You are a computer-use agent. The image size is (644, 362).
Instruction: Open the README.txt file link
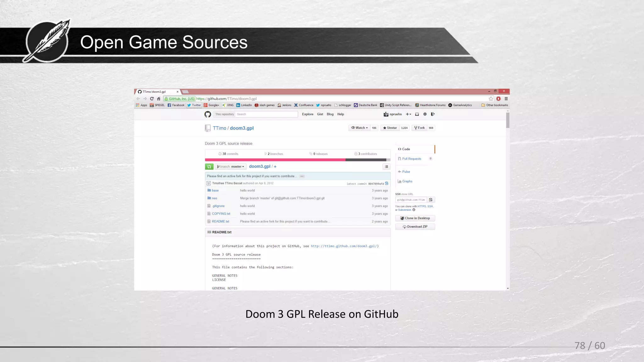click(220, 222)
